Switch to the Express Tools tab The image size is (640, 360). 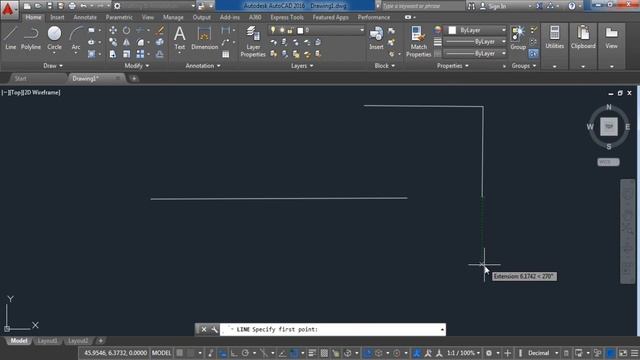287,18
